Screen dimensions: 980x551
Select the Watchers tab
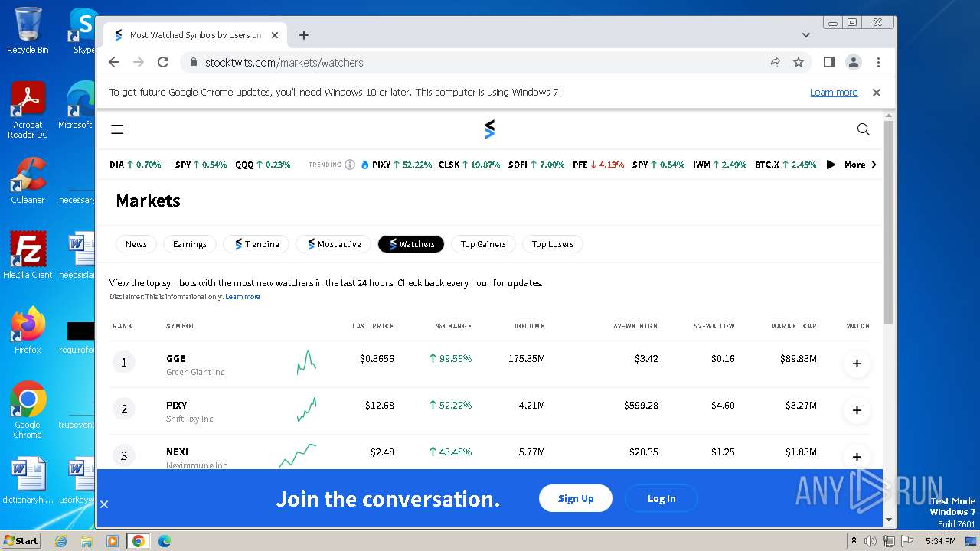pyautogui.click(x=411, y=244)
